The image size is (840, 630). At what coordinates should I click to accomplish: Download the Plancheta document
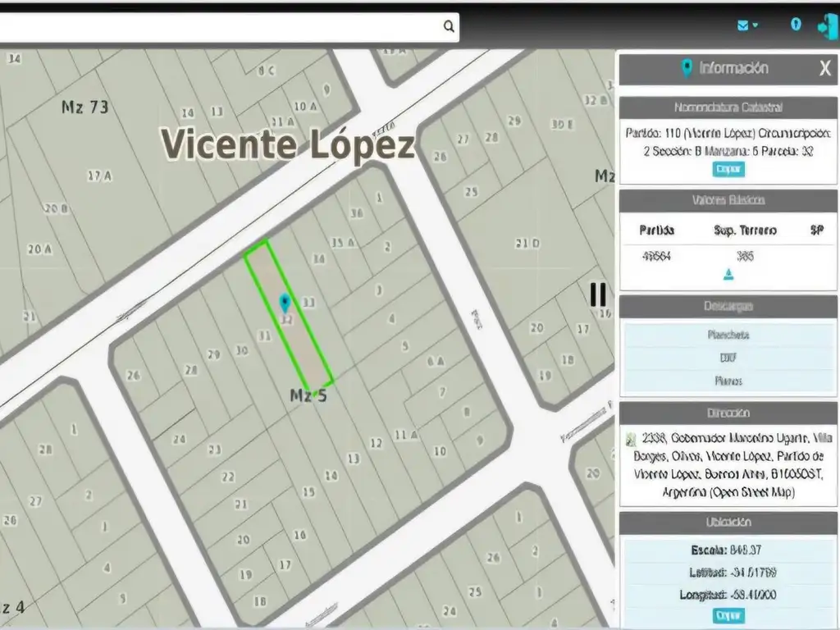tap(728, 335)
